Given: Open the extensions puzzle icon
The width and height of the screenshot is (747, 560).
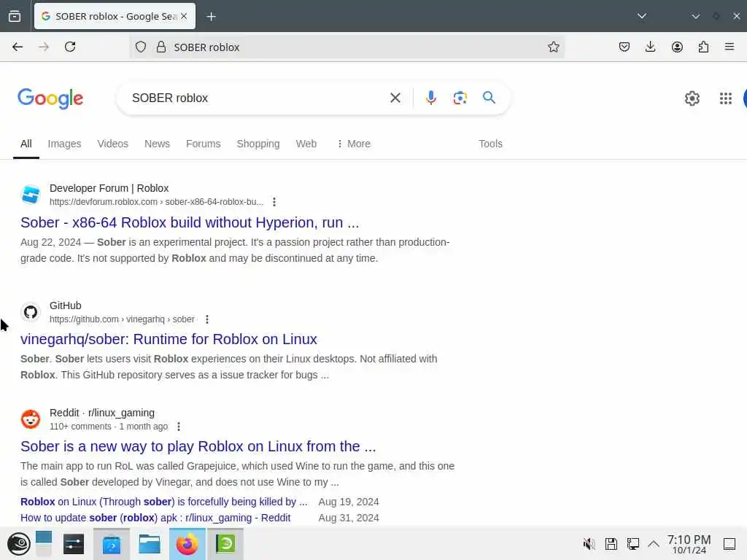Looking at the screenshot, I should [703, 47].
